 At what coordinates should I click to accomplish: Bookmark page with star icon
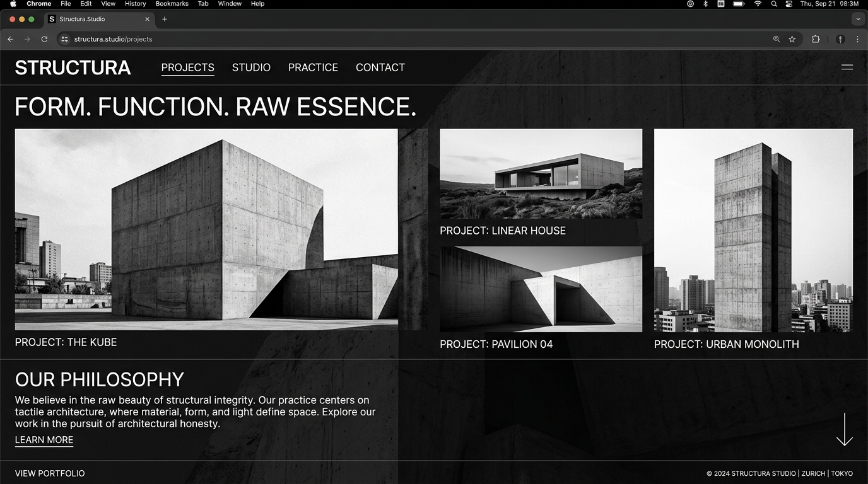(x=792, y=39)
